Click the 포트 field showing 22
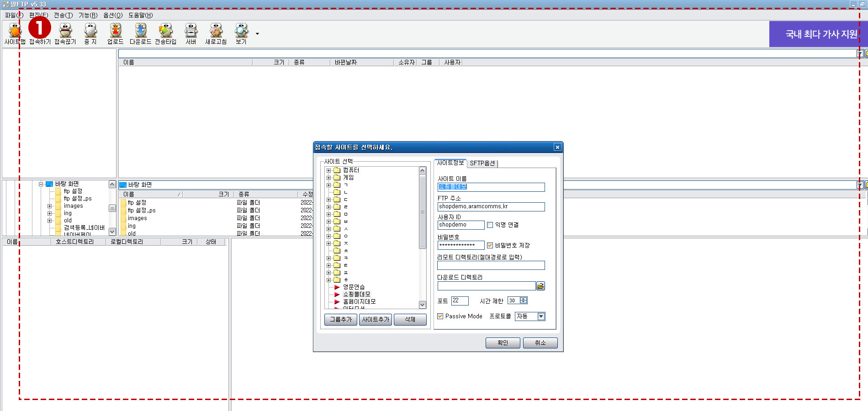The height and width of the screenshot is (411, 868). [x=460, y=301]
